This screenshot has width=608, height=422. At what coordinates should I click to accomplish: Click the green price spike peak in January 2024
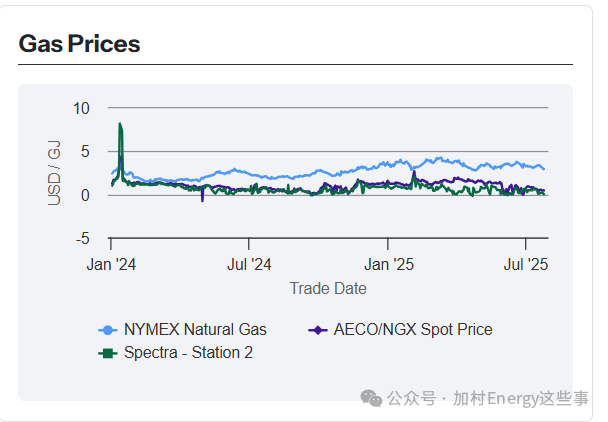pos(120,125)
